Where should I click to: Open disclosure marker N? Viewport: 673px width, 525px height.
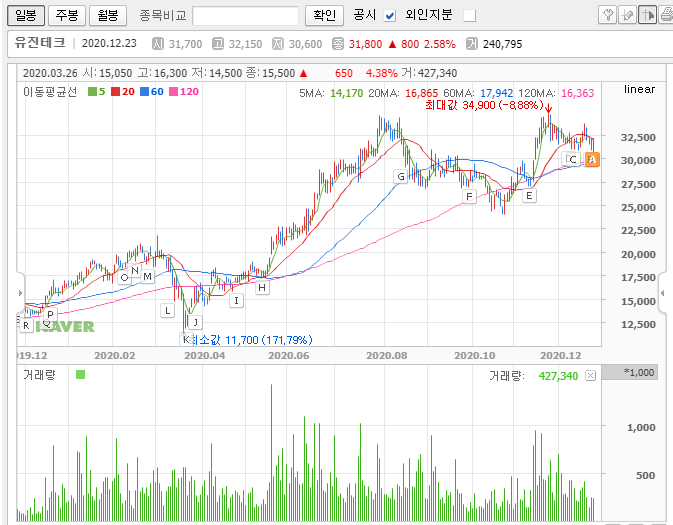135,271
